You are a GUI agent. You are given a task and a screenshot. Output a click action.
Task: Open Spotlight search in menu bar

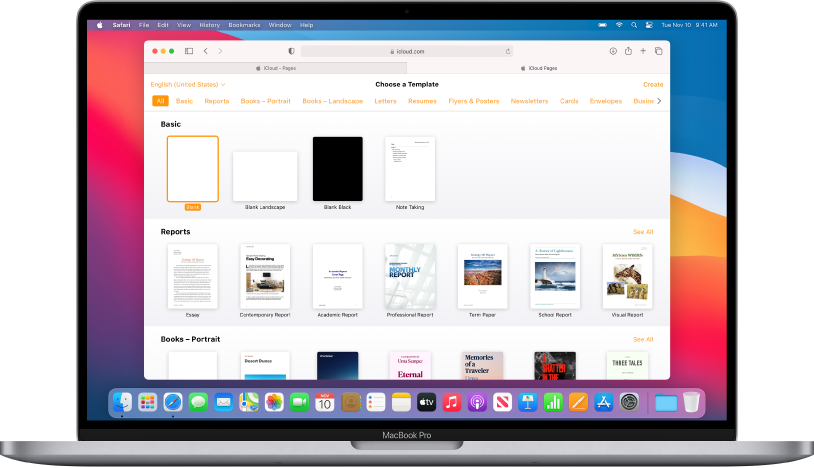coord(634,25)
